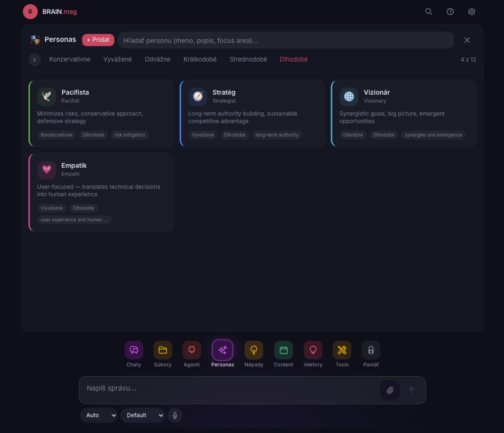This screenshot has width=504, height=433.
Task: Open the Vektory icon
Action: pos(313,350)
